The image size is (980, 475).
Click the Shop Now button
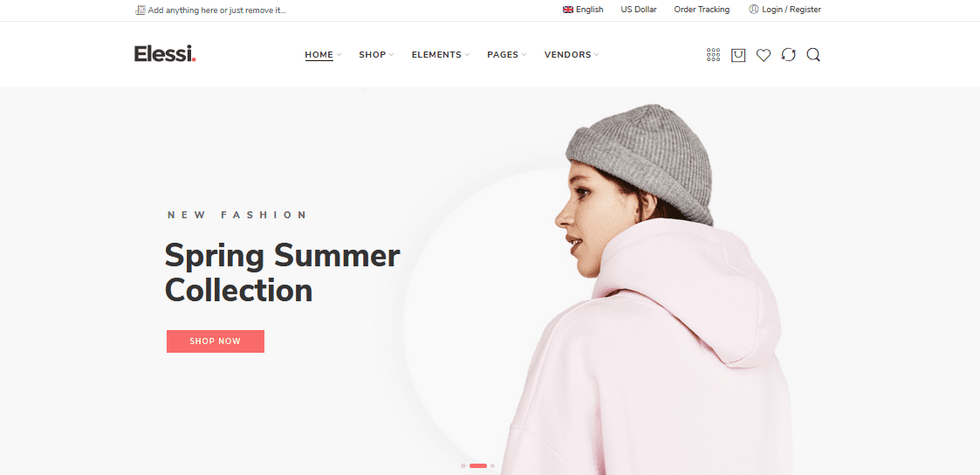(x=215, y=341)
